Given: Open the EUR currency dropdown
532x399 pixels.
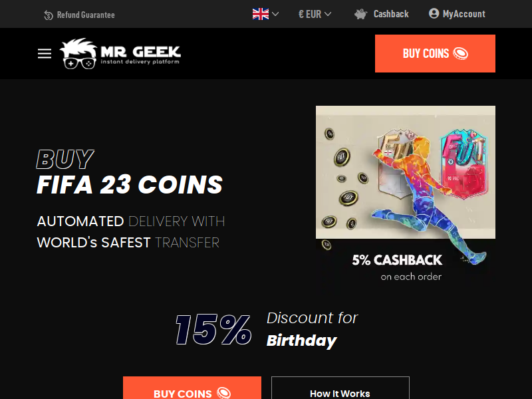Looking at the screenshot, I should (x=315, y=14).
